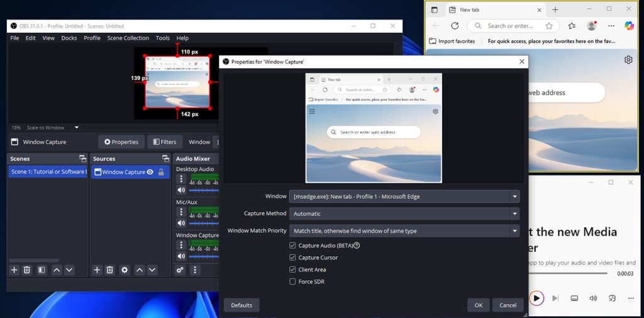Screen dimensions: 644x318
Task: Click help icon beside Capture Audio (BETA)
Action: coord(357,246)
